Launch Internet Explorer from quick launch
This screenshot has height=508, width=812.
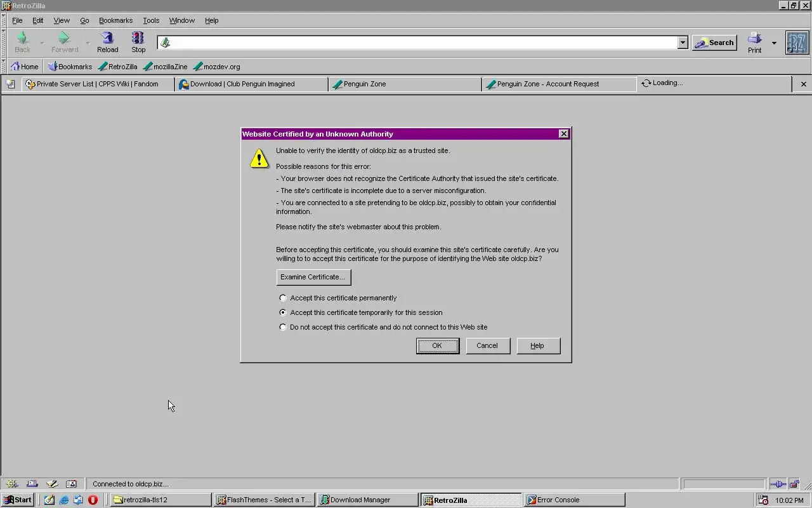(63, 500)
